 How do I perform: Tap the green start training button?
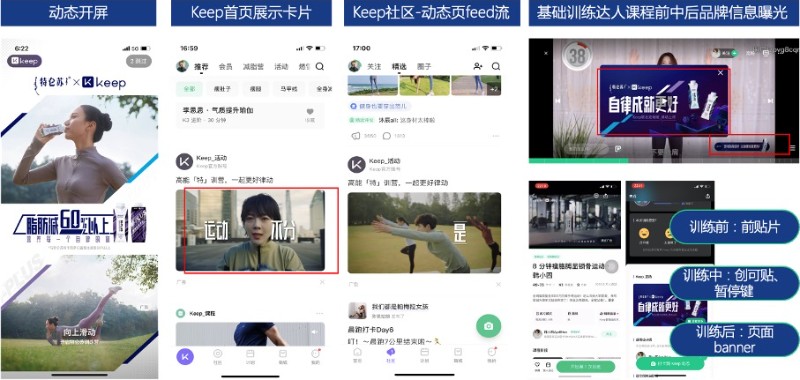click(585, 366)
